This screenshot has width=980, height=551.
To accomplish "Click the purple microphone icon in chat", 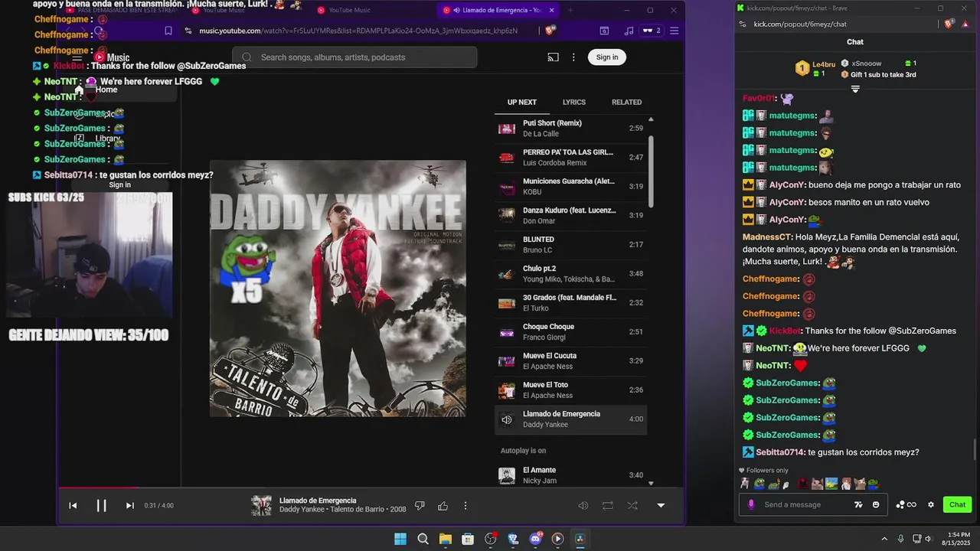I will [x=751, y=504].
